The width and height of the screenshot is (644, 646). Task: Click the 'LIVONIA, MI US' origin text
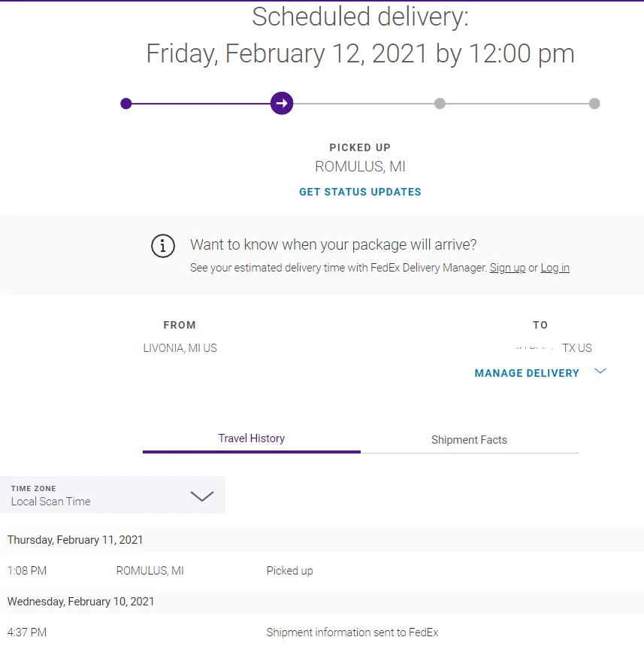tap(180, 348)
